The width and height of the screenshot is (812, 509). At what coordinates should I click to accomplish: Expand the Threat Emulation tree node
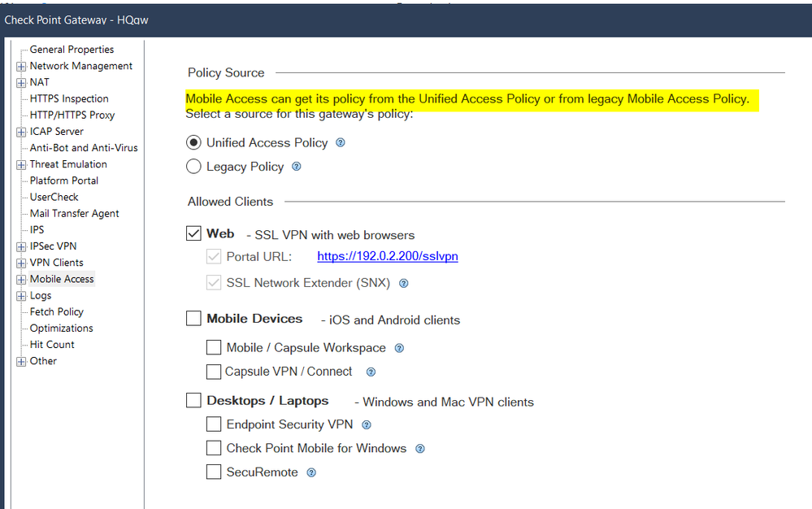tap(21, 165)
